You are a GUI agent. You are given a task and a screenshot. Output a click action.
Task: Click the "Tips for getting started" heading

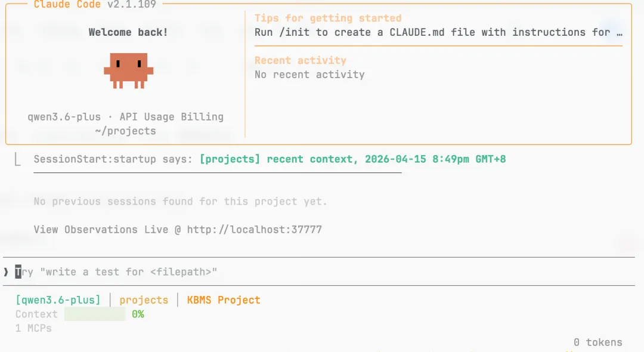(328, 18)
